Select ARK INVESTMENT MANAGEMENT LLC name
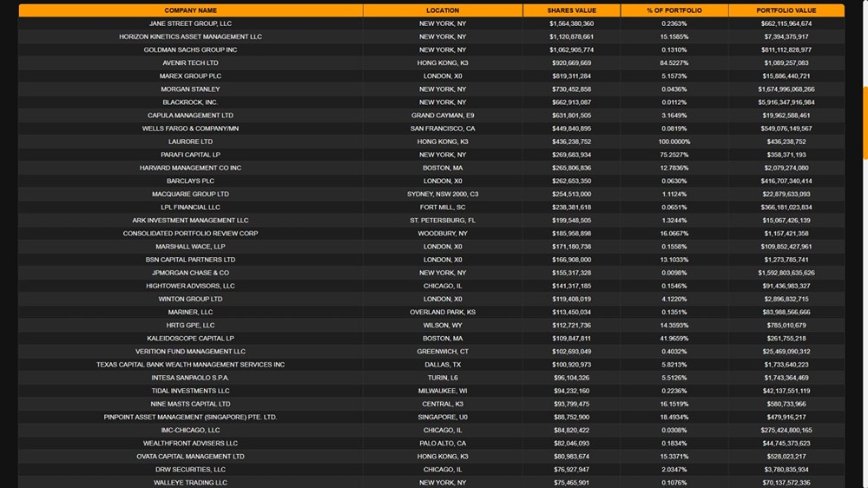868x488 pixels. click(190, 221)
